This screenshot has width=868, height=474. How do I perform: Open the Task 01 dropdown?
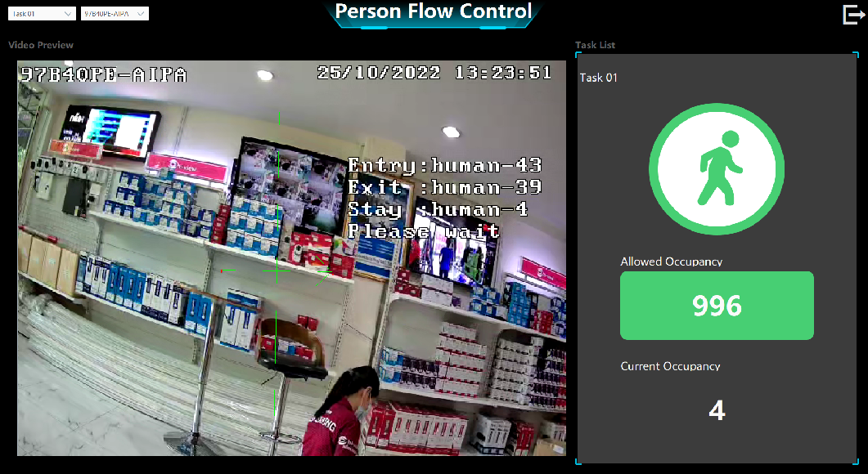(43, 14)
